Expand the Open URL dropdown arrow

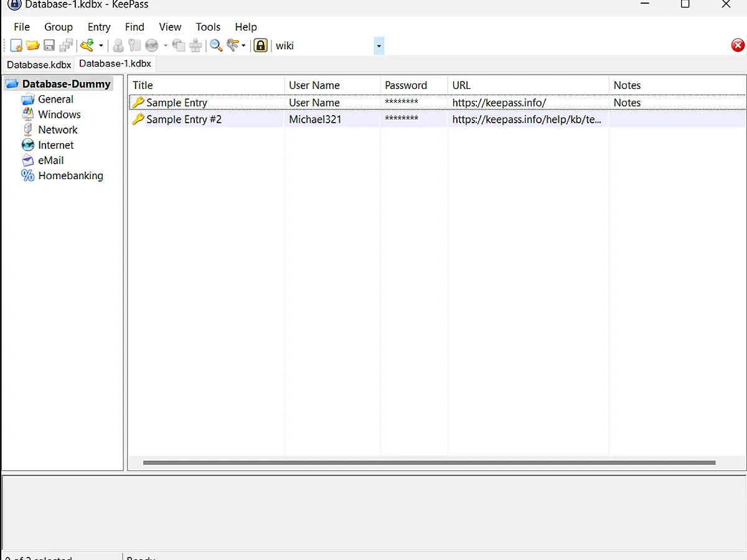(x=166, y=45)
